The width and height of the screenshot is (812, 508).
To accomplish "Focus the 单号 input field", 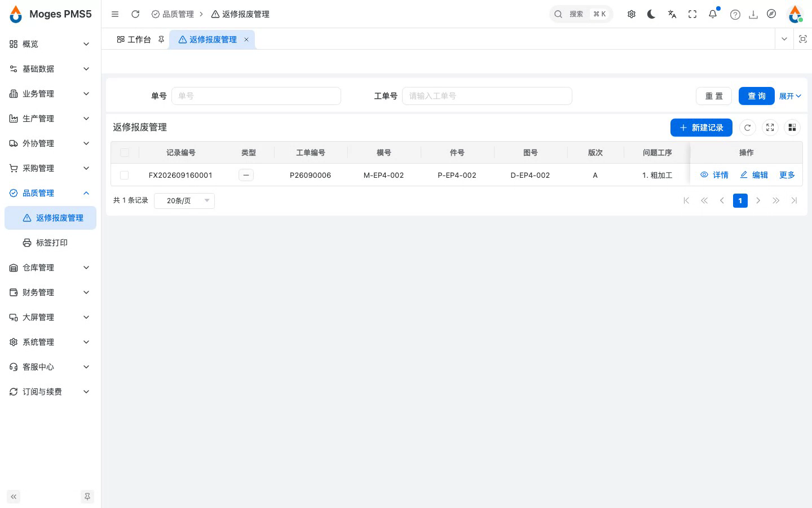I will click(256, 96).
